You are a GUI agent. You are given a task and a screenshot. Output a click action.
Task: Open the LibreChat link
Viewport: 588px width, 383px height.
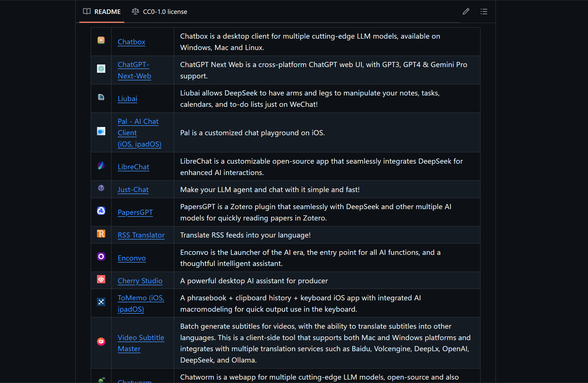133,167
